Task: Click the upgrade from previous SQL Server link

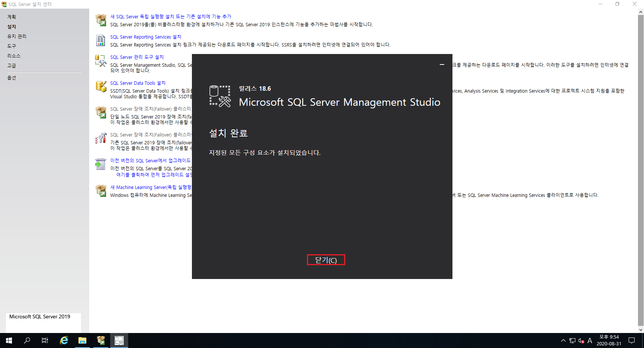Action: pos(150,160)
